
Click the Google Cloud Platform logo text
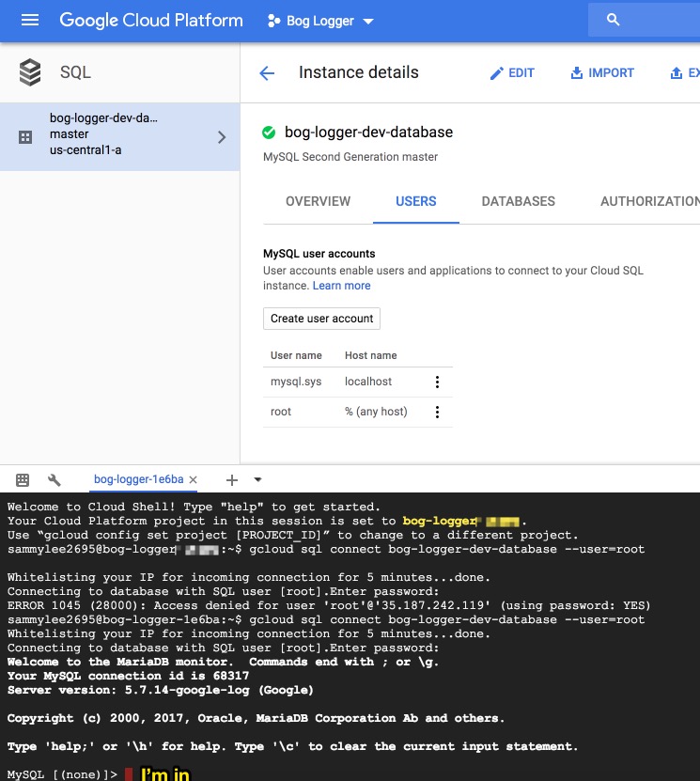(151, 21)
